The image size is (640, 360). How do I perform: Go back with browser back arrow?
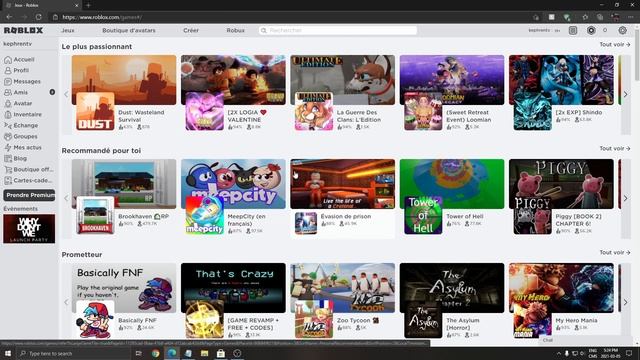click(x=9, y=17)
